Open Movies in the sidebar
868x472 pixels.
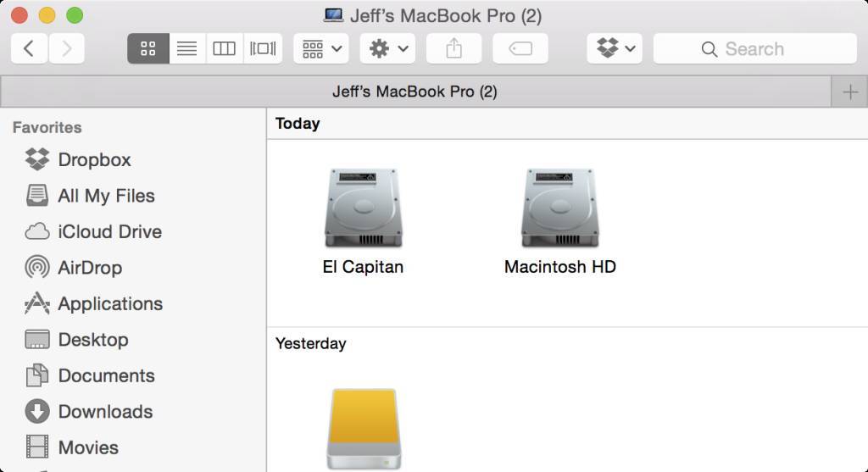coord(71,447)
